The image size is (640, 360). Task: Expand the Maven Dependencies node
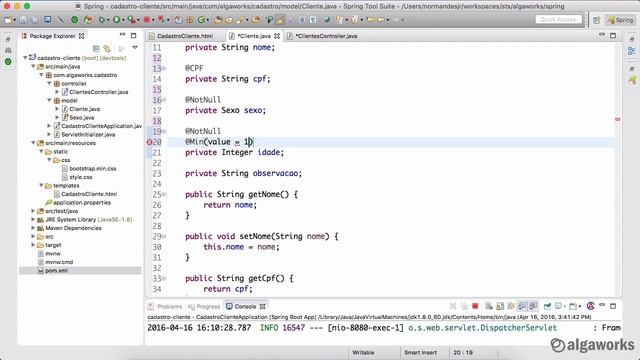tap(33, 228)
